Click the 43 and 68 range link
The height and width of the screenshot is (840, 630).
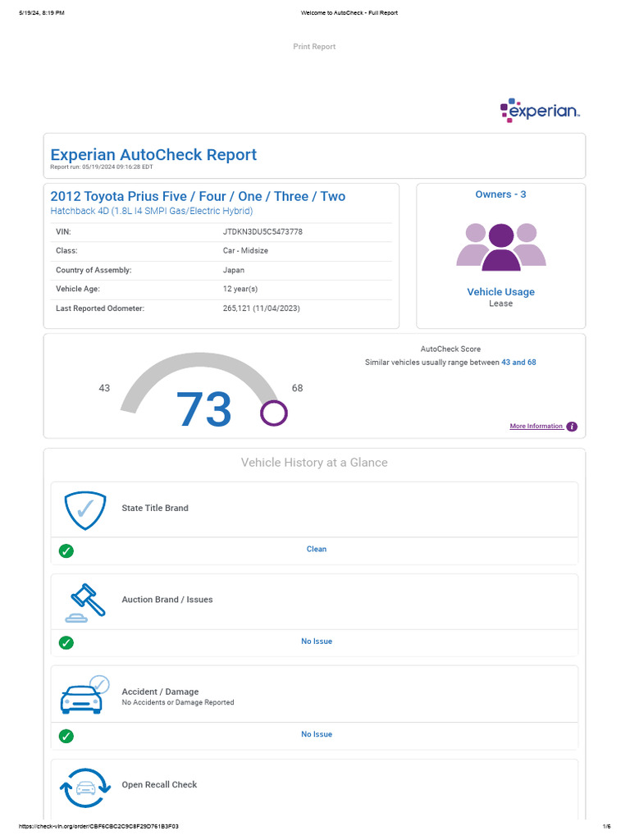coord(518,363)
